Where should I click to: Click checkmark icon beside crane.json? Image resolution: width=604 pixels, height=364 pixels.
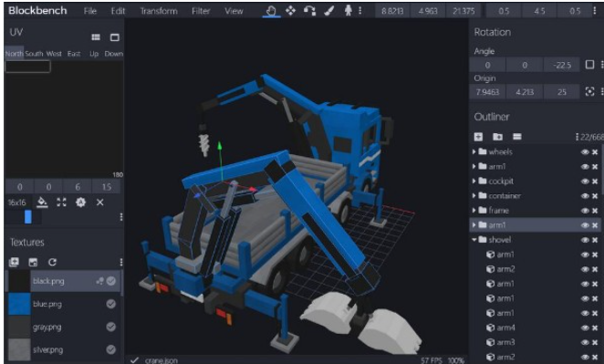pos(134,360)
